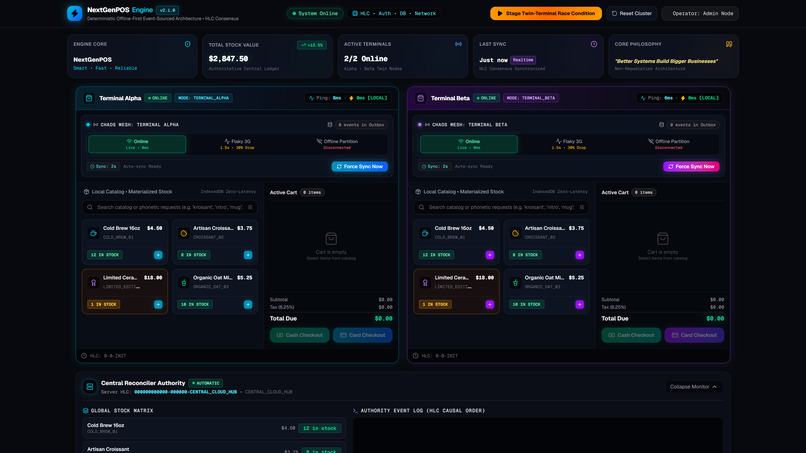Set Terminal Beta to Offline Partition
This screenshot has width=806, height=453.
pos(669,144)
